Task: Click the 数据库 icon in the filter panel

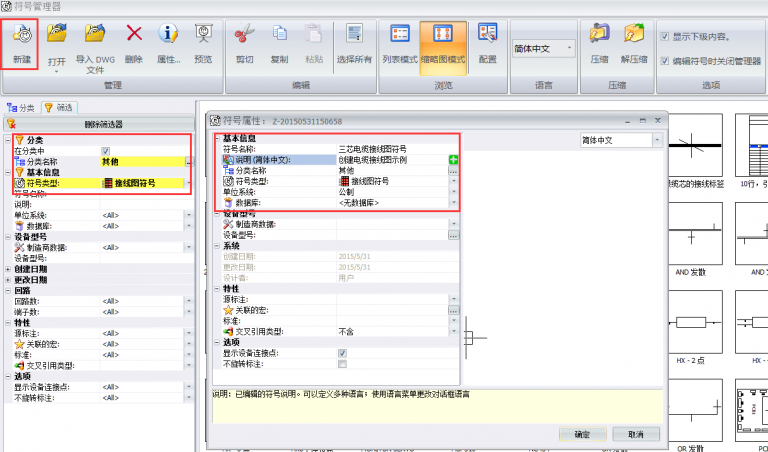Action: [19, 226]
